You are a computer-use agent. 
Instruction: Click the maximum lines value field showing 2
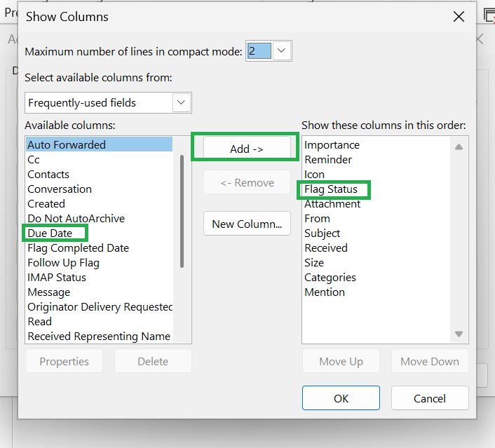259,50
